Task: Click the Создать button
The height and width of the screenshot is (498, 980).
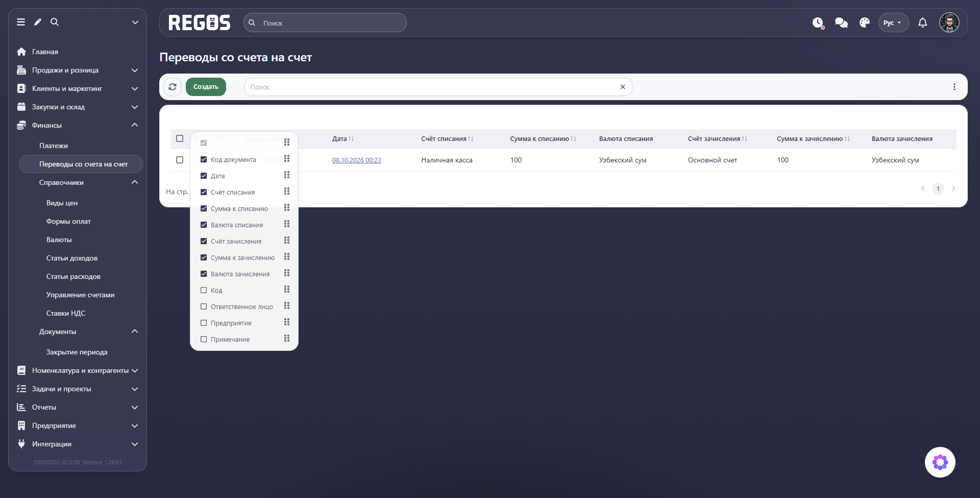Action: click(206, 87)
